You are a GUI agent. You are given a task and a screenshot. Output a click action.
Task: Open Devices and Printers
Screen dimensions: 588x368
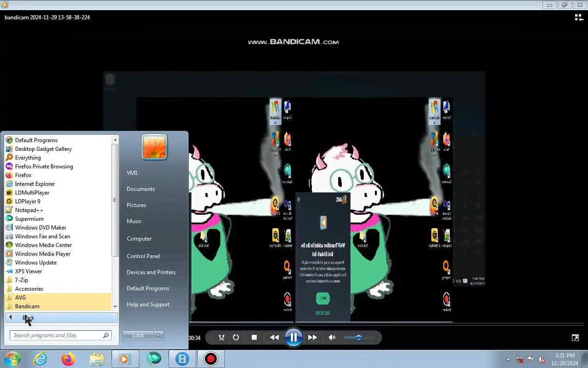[x=151, y=272]
